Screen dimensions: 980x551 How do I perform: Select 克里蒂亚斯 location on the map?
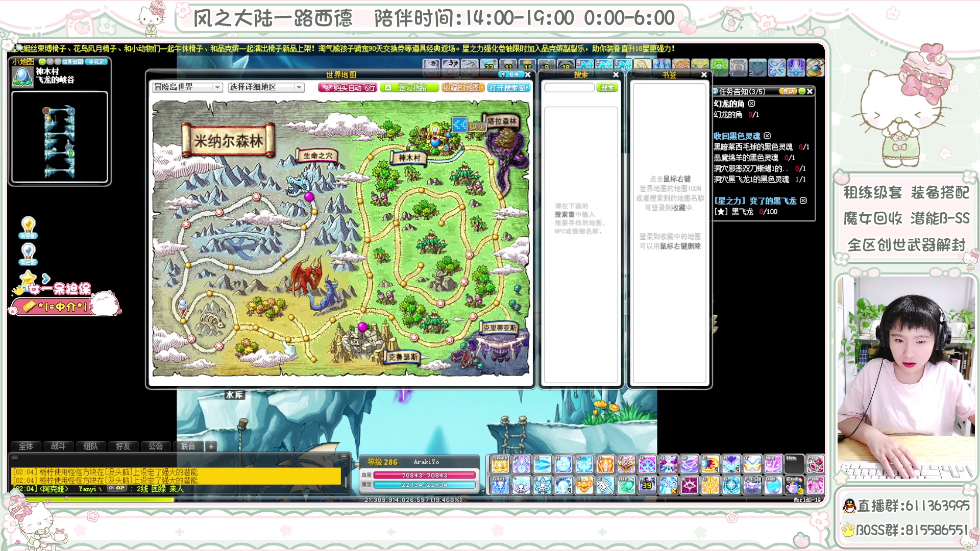[500, 328]
